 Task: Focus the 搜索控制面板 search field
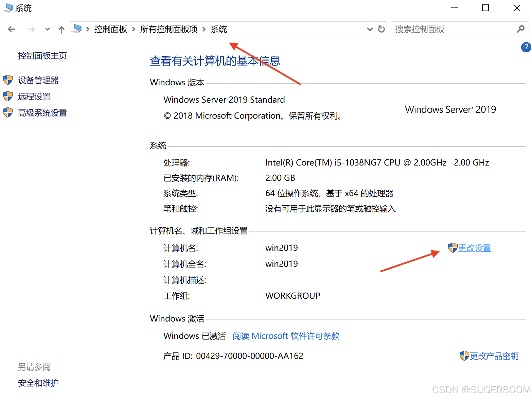click(460, 29)
